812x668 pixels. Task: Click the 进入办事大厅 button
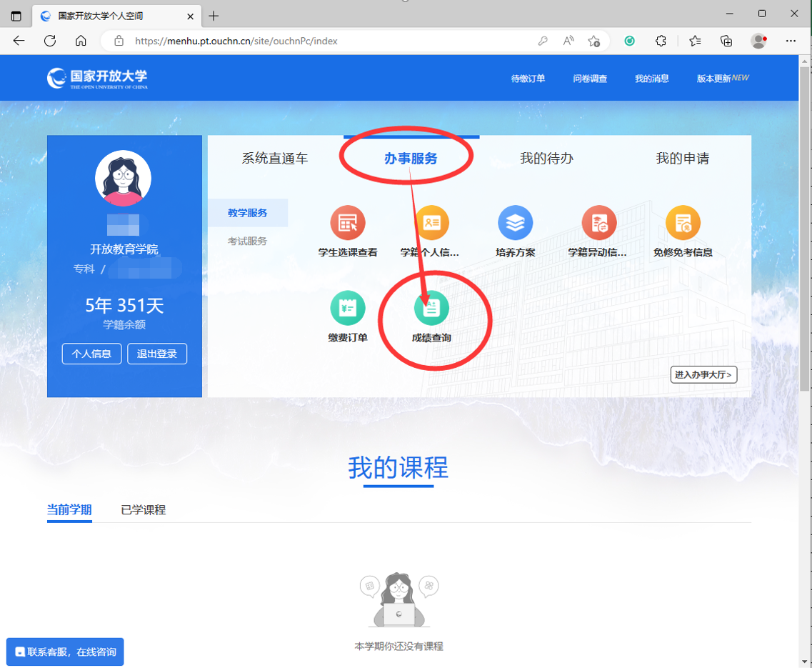pos(703,374)
